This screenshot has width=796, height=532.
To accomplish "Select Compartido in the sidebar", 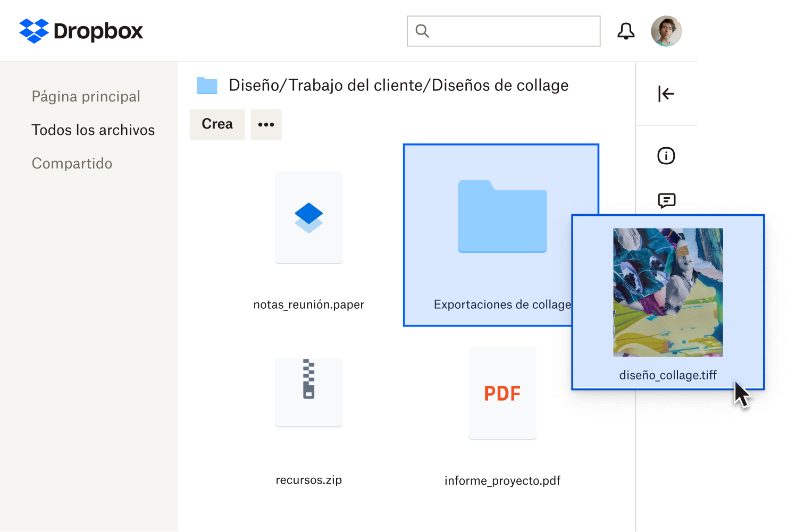I will [x=72, y=163].
